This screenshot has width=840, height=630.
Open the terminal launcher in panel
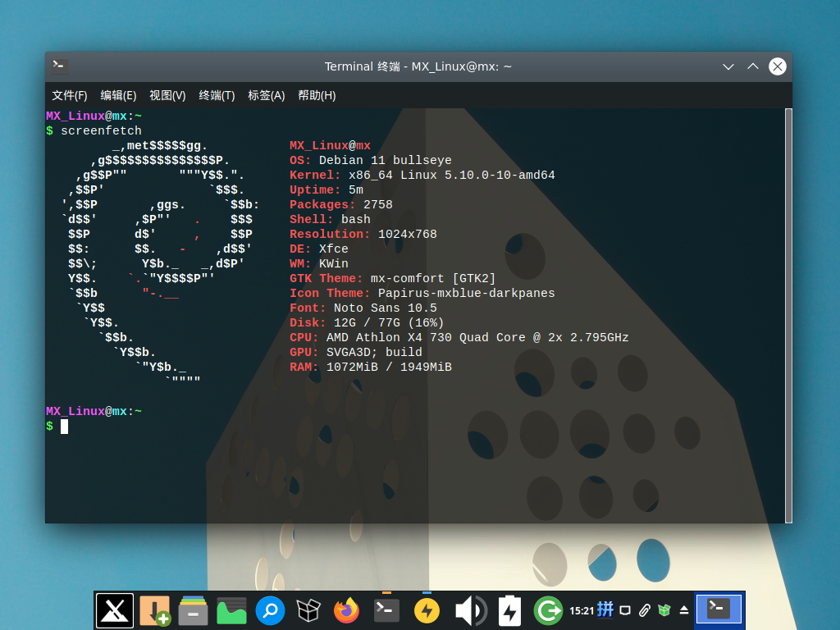386,610
